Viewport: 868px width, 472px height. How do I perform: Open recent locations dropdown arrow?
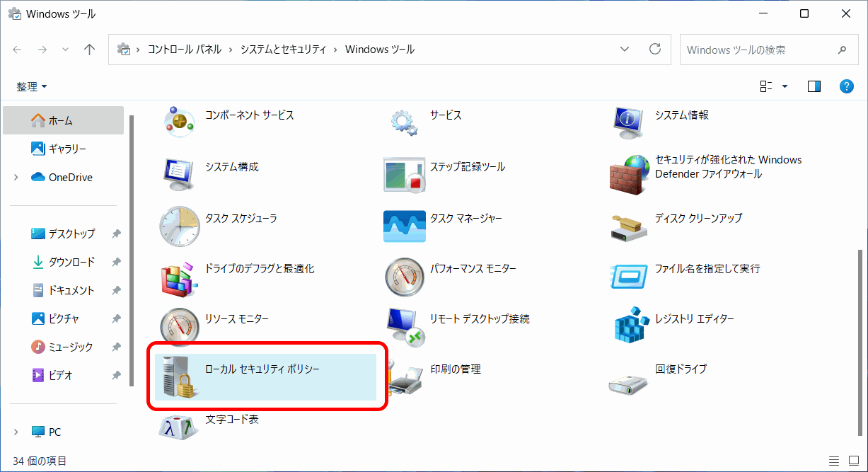66,50
